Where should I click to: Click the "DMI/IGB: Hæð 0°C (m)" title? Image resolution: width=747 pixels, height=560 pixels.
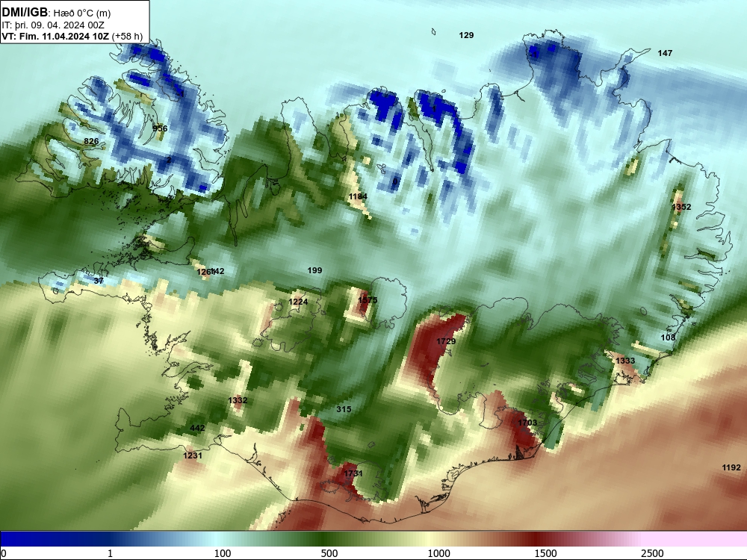(x=56, y=13)
